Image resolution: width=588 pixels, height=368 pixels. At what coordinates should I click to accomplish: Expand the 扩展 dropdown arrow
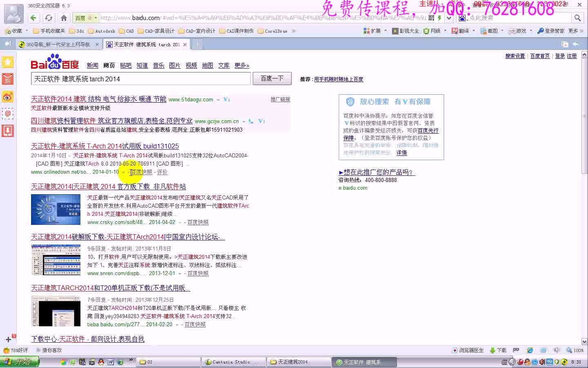pos(385,31)
